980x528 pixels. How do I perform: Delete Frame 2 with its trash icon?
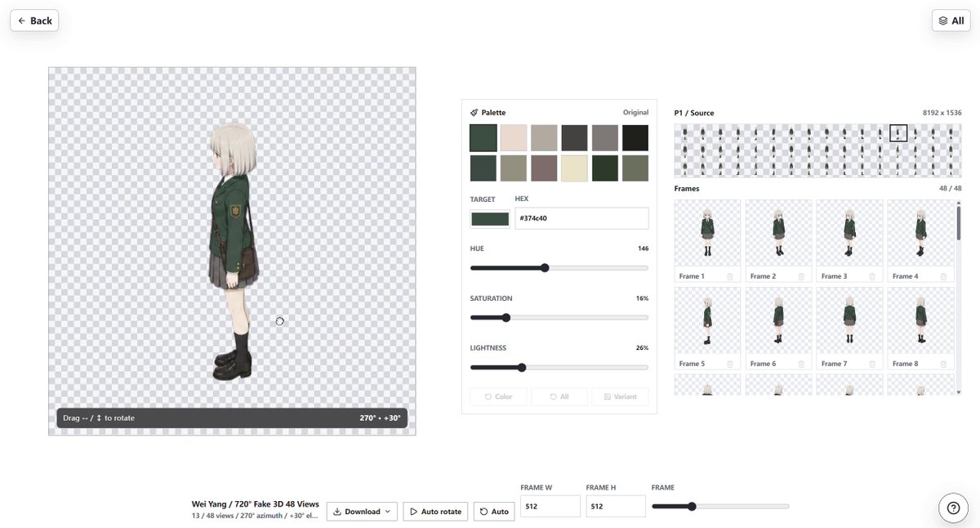click(801, 276)
